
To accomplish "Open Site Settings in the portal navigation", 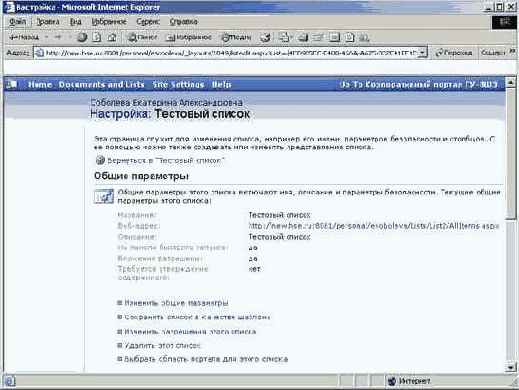I will coord(178,85).
